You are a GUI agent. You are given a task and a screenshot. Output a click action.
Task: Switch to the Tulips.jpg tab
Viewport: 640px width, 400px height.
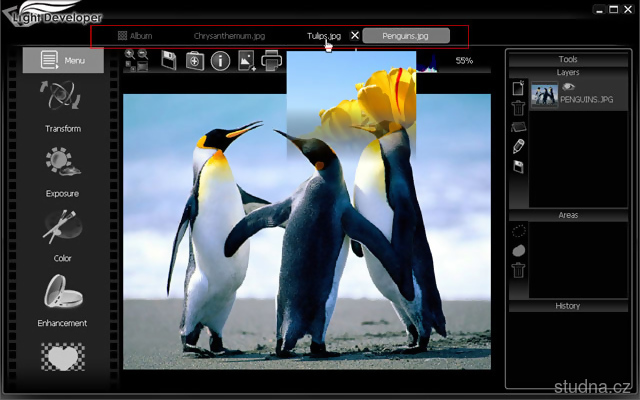[323, 36]
